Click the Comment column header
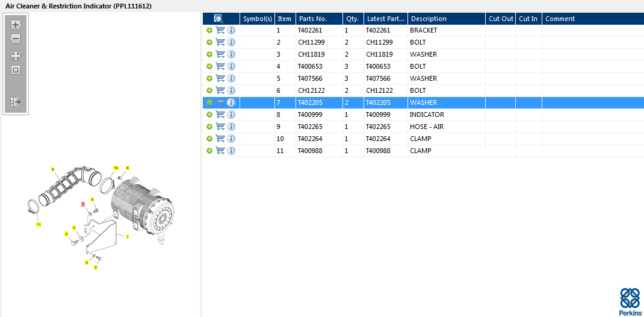The width and height of the screenshot is (644, 317). (593, 19)
